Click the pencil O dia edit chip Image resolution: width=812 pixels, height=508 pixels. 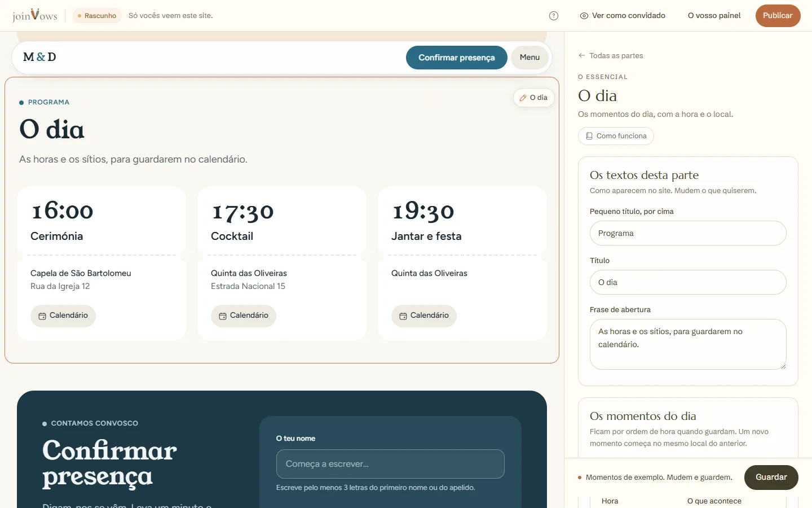tap(533, 98)
